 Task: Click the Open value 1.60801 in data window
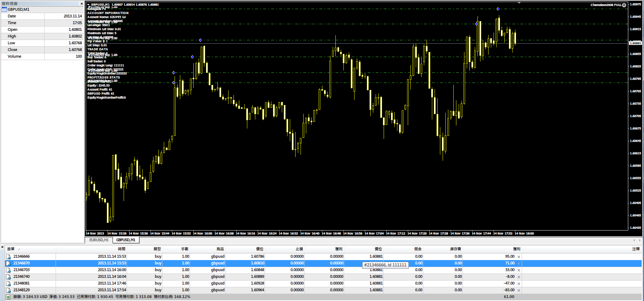point(75,30)
